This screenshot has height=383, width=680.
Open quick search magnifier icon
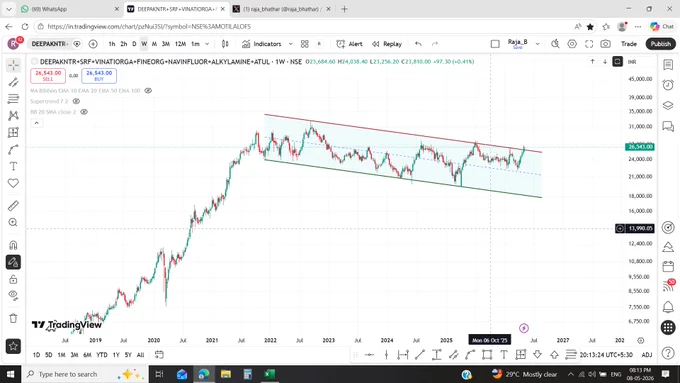(x=555, y=44)
